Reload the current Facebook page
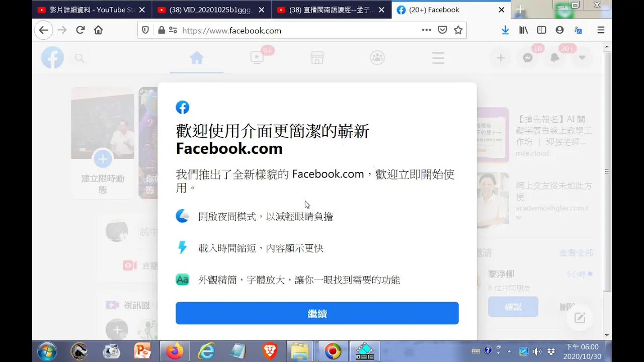The width and height of the screenshot is (644, 362). (x=80, y=30)
